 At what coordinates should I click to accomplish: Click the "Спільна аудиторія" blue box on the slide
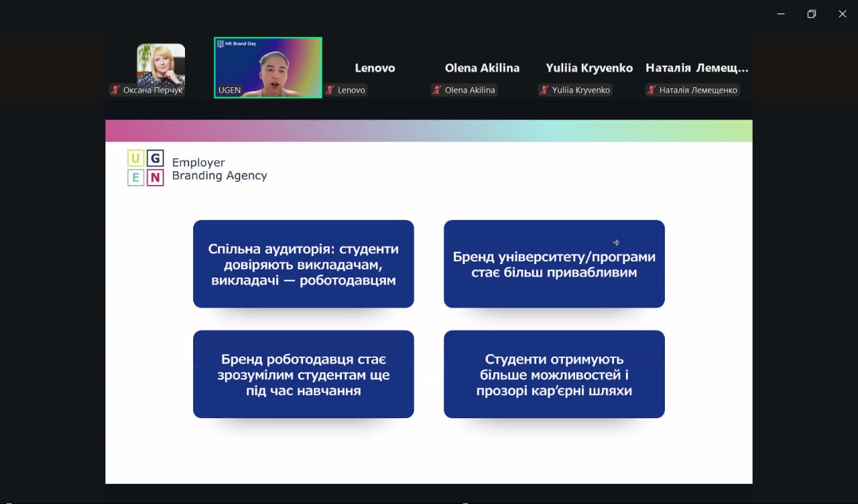tap(303, 264)
